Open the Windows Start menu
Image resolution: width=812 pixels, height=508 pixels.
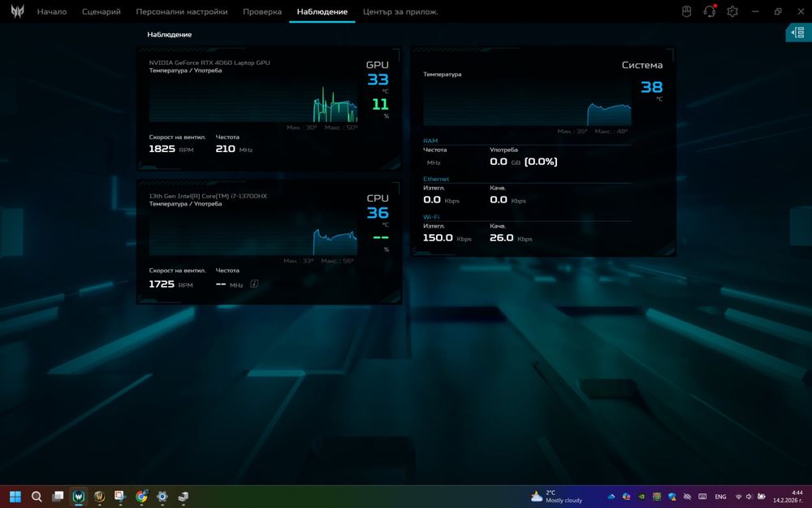click(x=15, y=497)
